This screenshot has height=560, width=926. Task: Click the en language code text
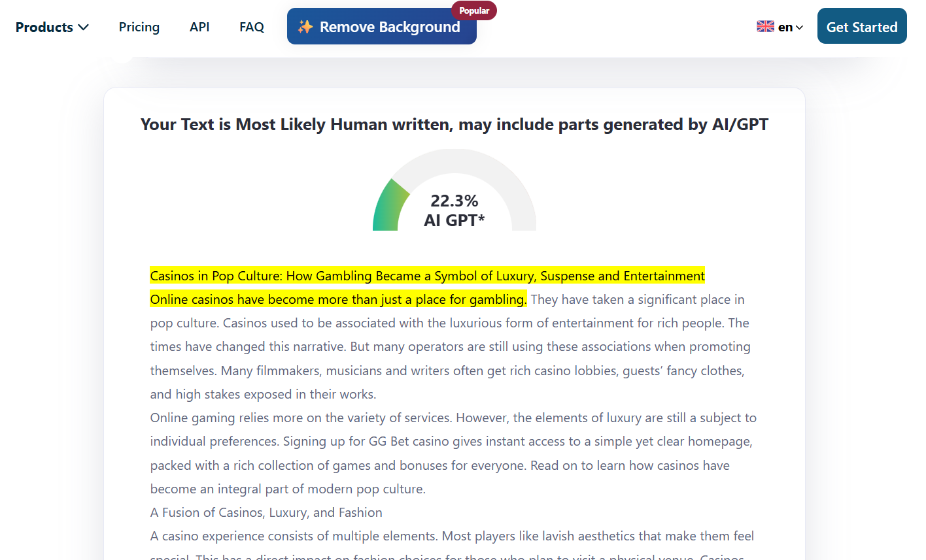pyautogui.click(x=785, y=27)
